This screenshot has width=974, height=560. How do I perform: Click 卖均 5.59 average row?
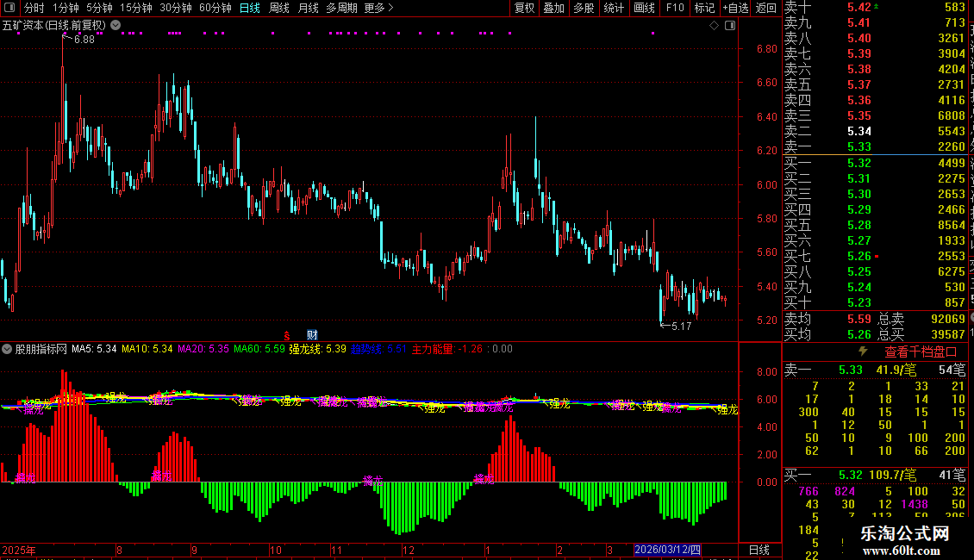(827, 319)
